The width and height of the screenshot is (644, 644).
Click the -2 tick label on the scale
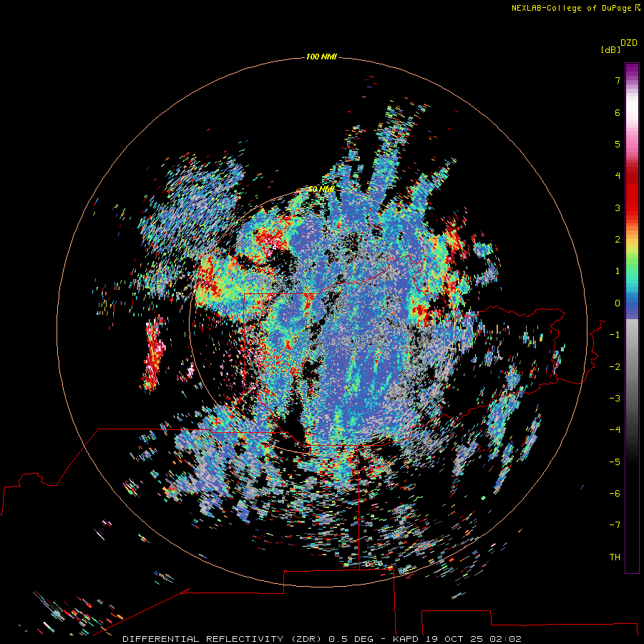point(615,367)
